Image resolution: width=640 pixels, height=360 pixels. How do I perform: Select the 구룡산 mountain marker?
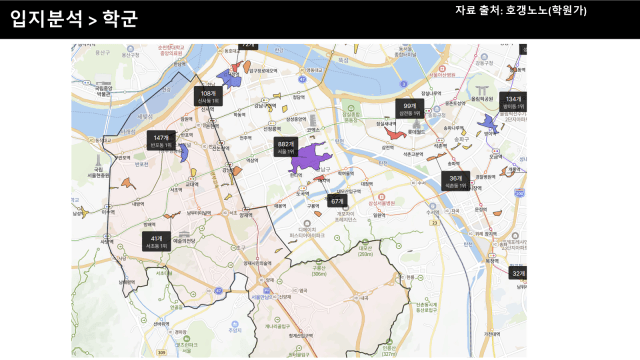click(319, 261)
